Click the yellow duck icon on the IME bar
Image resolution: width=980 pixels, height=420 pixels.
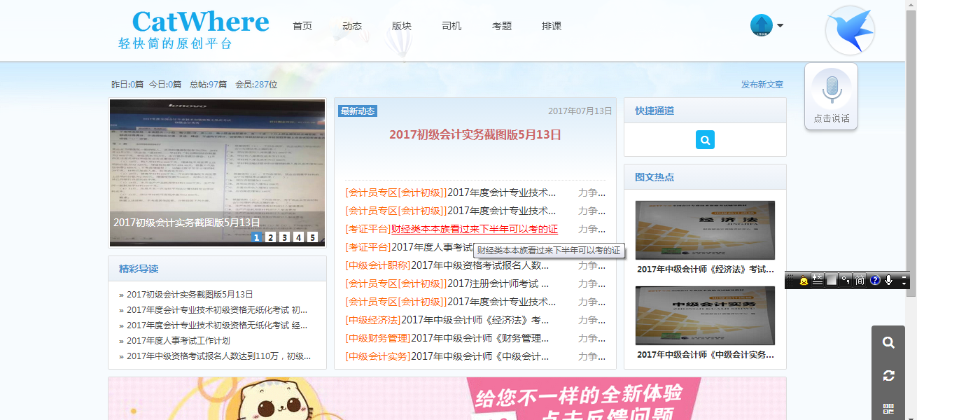(804, 281)
